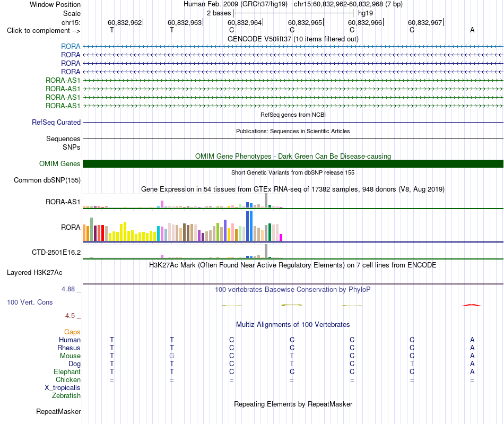The width and height of the screenshot is (504, 424).
Task: Click the '2 bases' scale bar text
Action: (x=219, y=13)
